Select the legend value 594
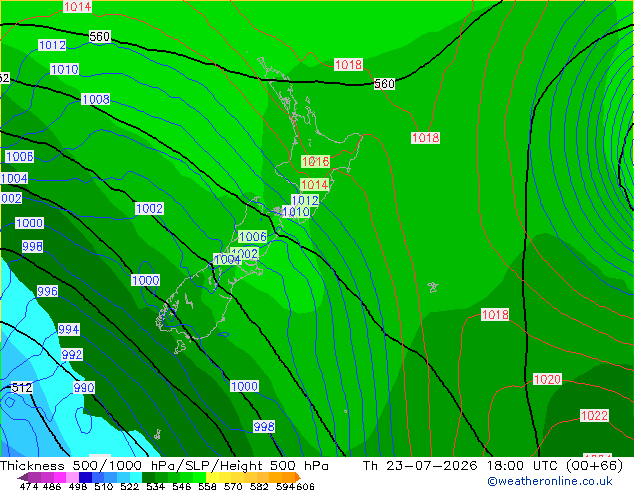Viewport: 634px width, 490px height. 285,486
